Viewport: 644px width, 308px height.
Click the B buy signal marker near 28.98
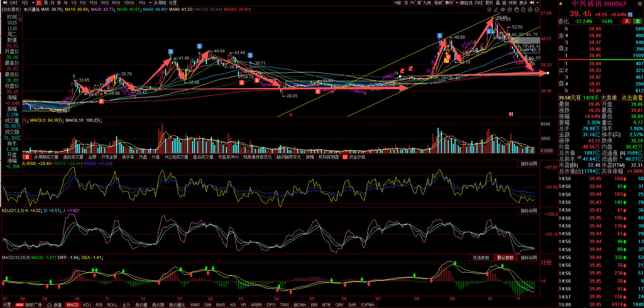pyautogui.click(x=101, y=101)
